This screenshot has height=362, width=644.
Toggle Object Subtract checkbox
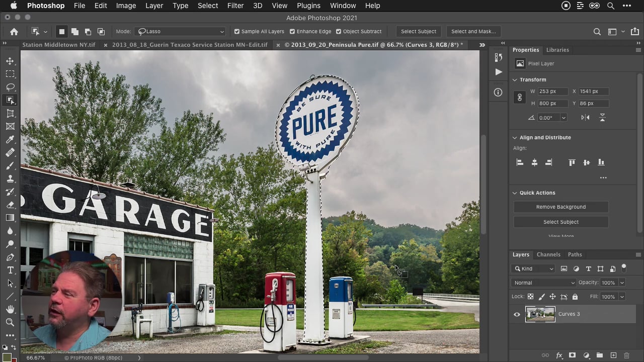point(339,31)
